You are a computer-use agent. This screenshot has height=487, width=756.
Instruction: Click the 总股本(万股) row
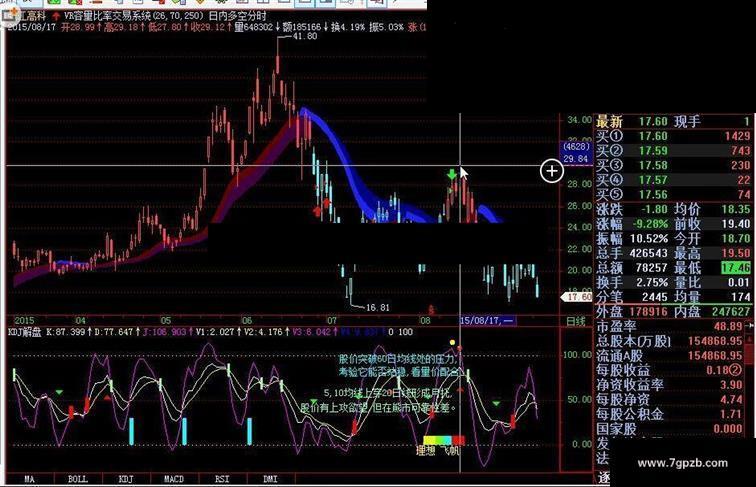669,341
